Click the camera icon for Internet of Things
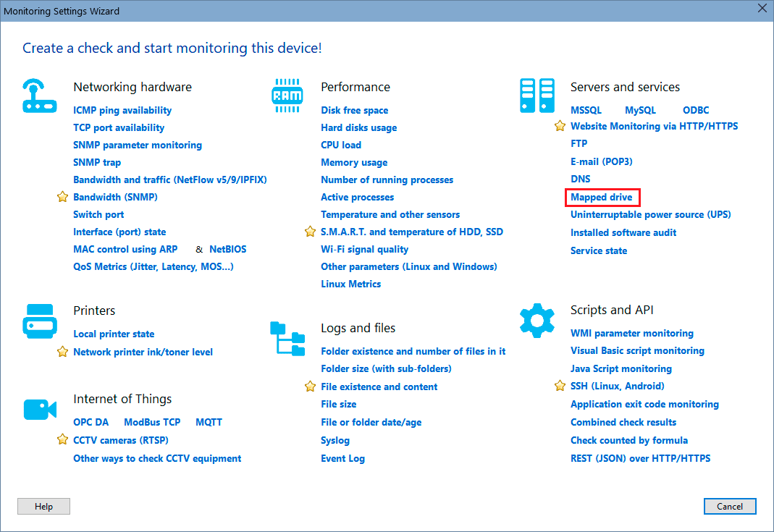Viewport: 774px width, 532px height. (40, 408)
